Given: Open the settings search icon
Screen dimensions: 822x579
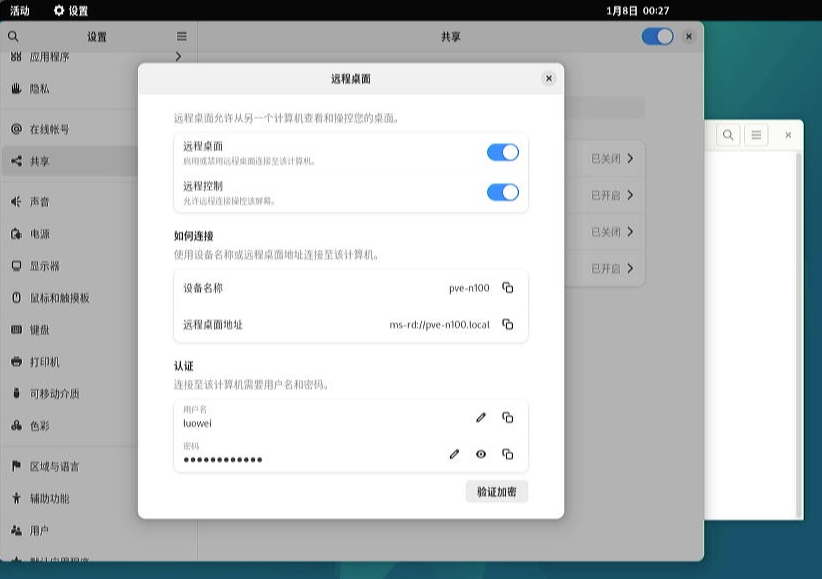Looking at the screenshot, I should (x=13, y=37).
